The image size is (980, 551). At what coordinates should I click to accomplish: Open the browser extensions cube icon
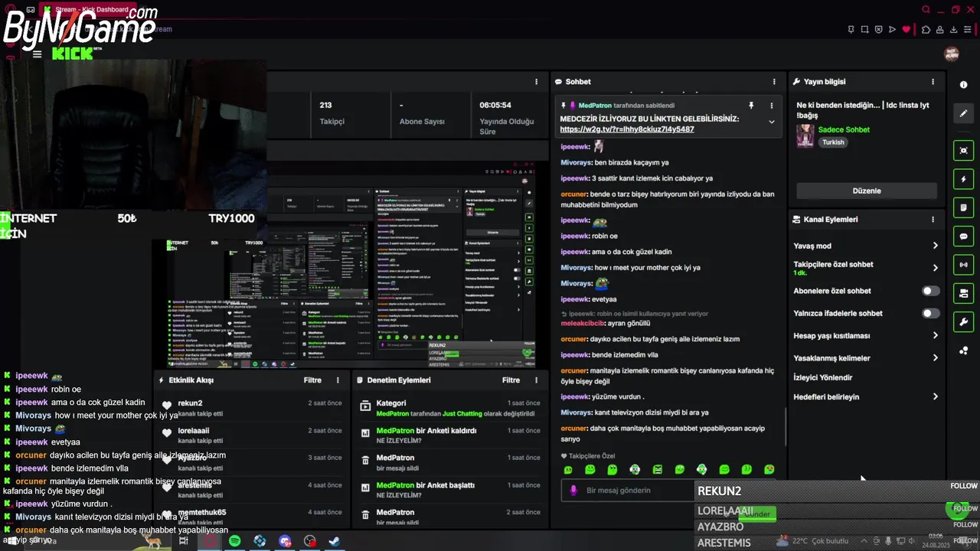[x=926, y=30]
